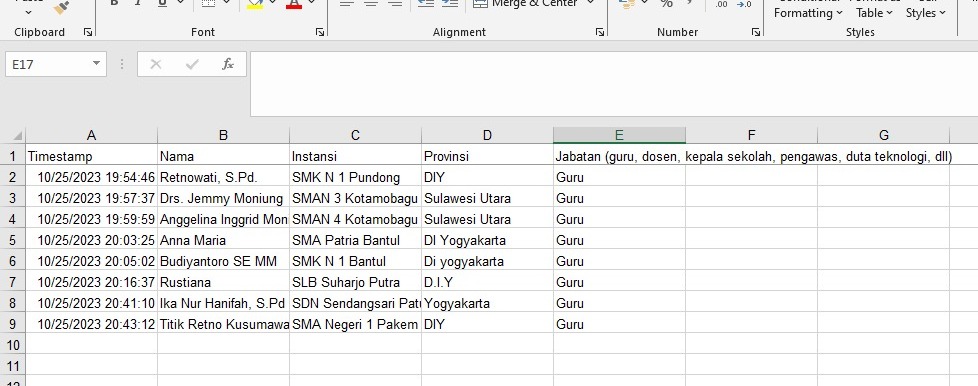The height and width of the screenshot is (386, 978).
Task: Click into the formula bar input
Action: [x=614, y=84]
